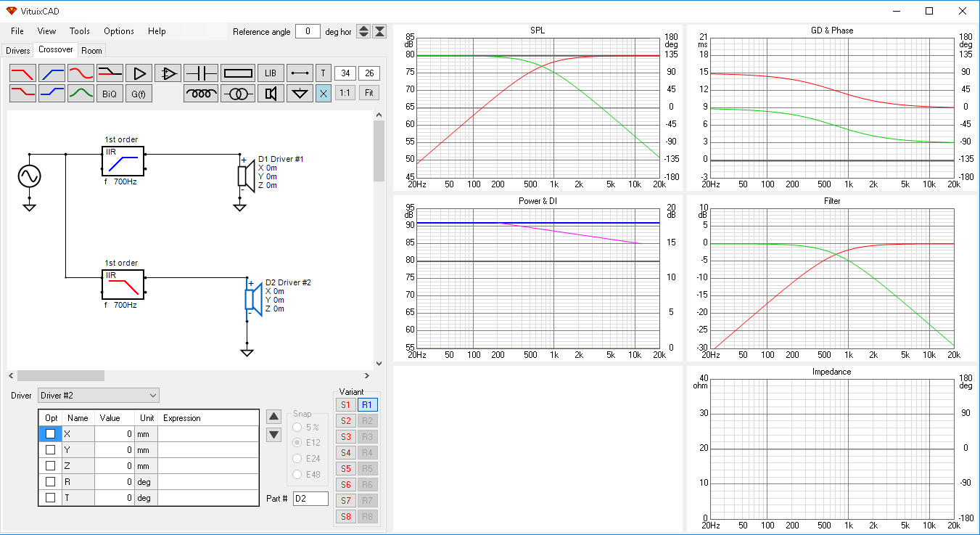Add an operational amplifier block
980x535 pixels.
pos(168,73)
